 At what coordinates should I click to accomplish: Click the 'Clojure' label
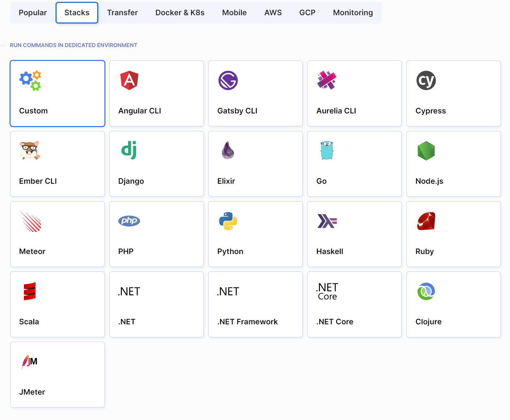[428, 322]
